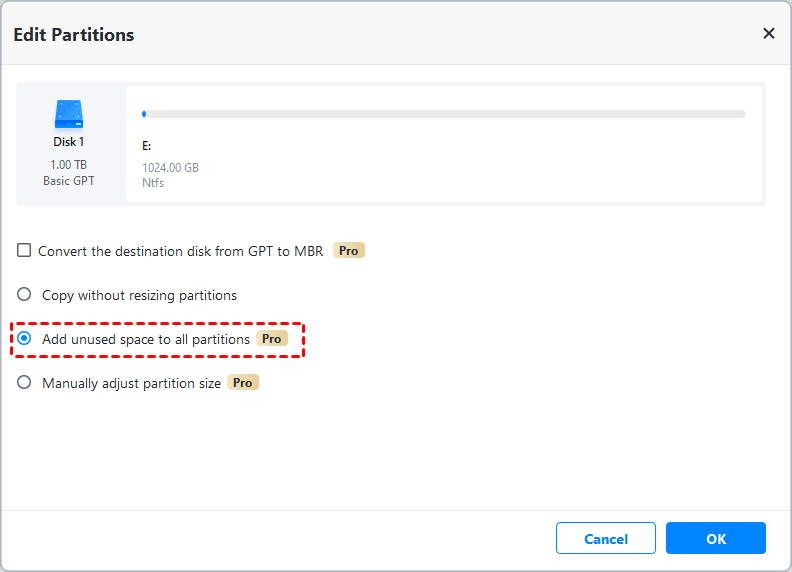Screen dimensions: 792x572
Task: Click the gray partition capacity bar
Action: pyautogui.click(x=445, y=114)
